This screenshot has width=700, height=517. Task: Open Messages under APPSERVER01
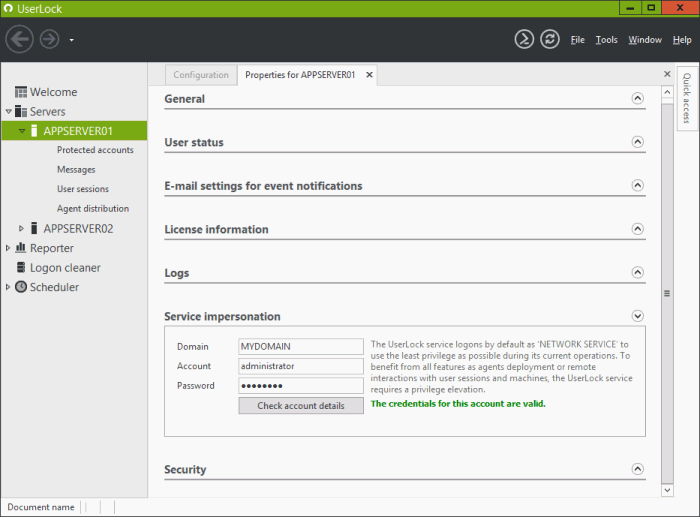click(x=76, y=170)
